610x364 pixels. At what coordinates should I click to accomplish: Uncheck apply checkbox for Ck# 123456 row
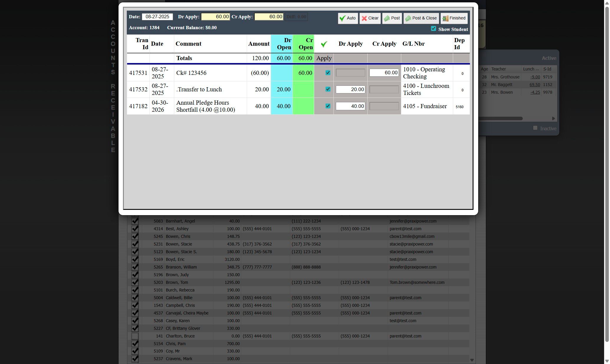[328, 73]
